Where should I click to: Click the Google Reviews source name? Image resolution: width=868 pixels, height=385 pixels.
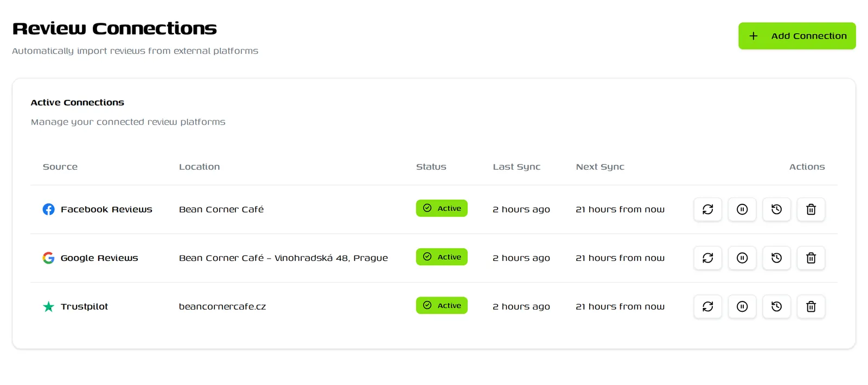[99, 258]
